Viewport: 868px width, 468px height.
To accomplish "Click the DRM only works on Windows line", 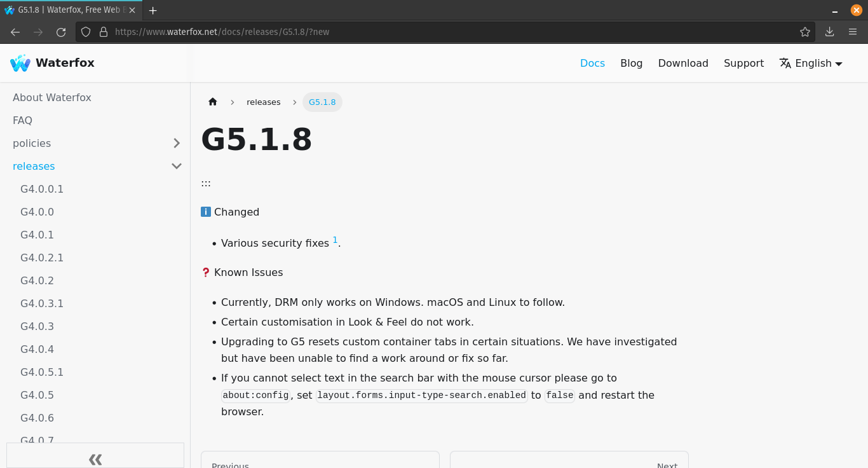I will pos(393,302).
